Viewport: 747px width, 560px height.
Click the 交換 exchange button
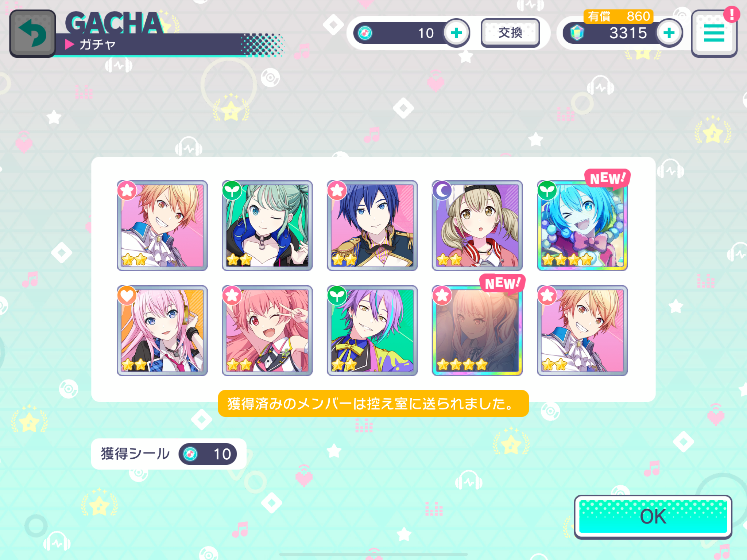pos(510,33)
